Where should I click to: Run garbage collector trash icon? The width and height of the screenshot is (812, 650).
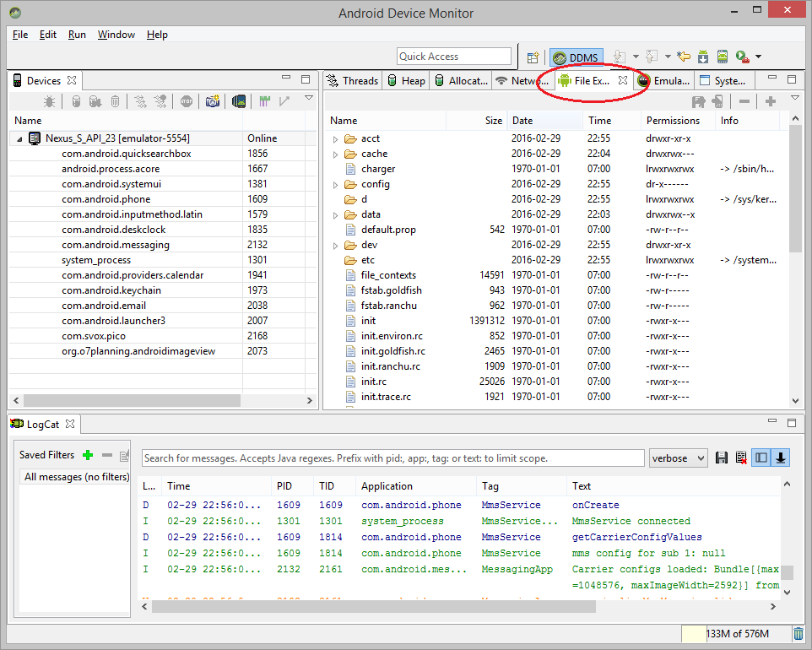pyautogui.click(x=798, y=633)
